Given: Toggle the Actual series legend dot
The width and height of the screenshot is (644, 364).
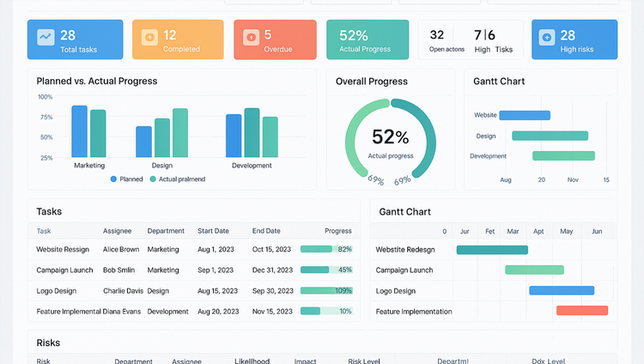Looking at the screenshot, I should pos(153,179).
